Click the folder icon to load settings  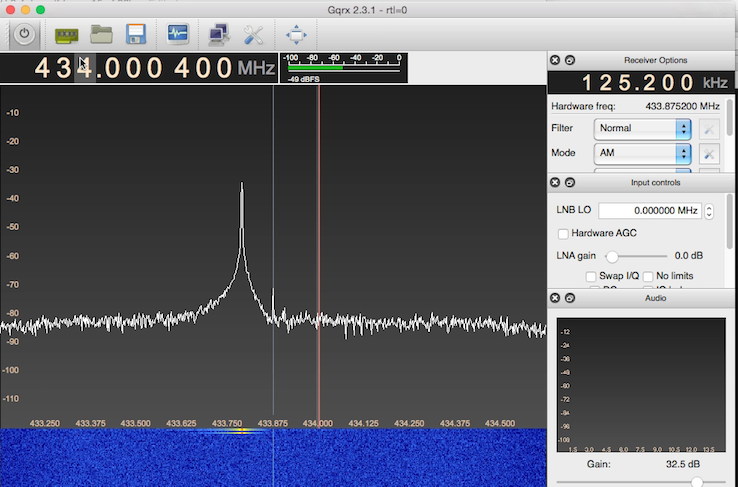[101, 34]
